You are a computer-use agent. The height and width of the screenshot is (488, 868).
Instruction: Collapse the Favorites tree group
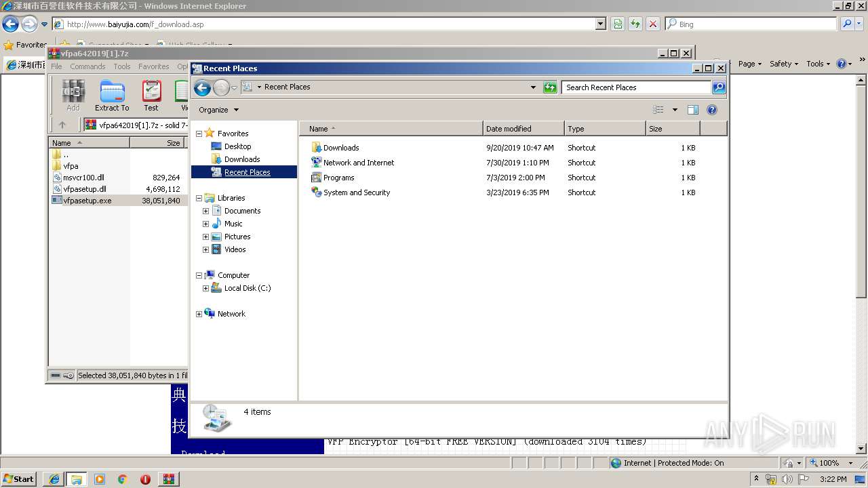[199, 134]
